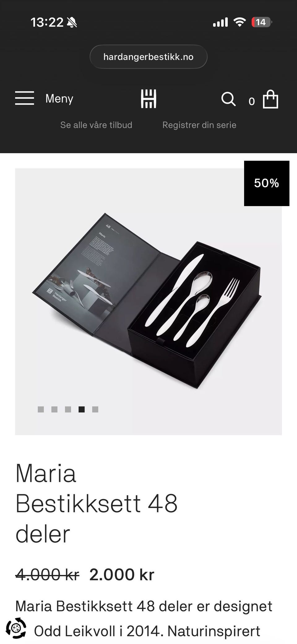This screenshot has width=297, height=644.
Task: Tap the 50% discount badge
Action: (x=267, y=183)
